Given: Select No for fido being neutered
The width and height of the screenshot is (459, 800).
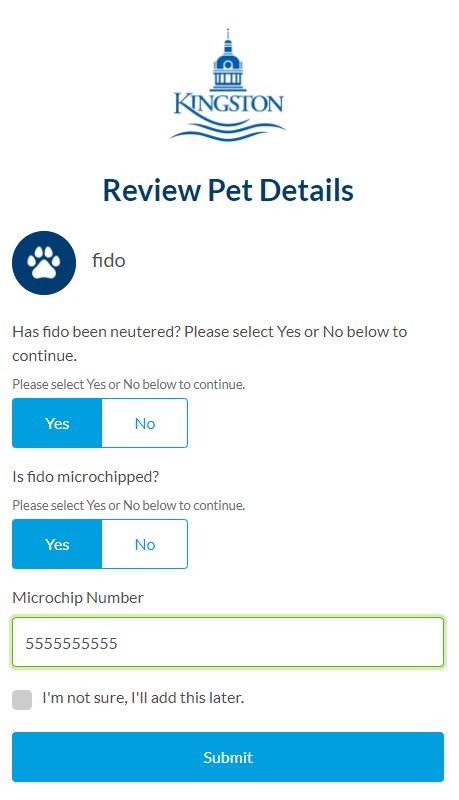Looking at the screenshot, I should click(145, 423).
